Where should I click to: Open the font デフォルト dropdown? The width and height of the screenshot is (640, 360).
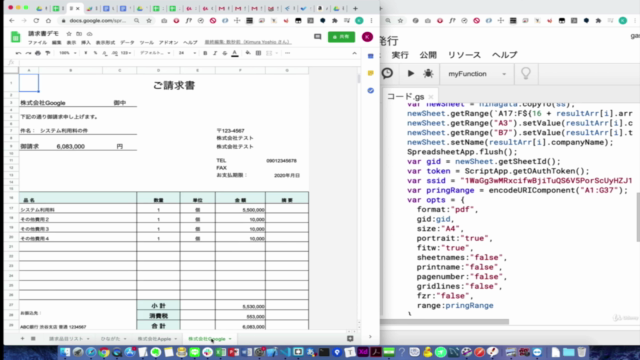[155, 53]
